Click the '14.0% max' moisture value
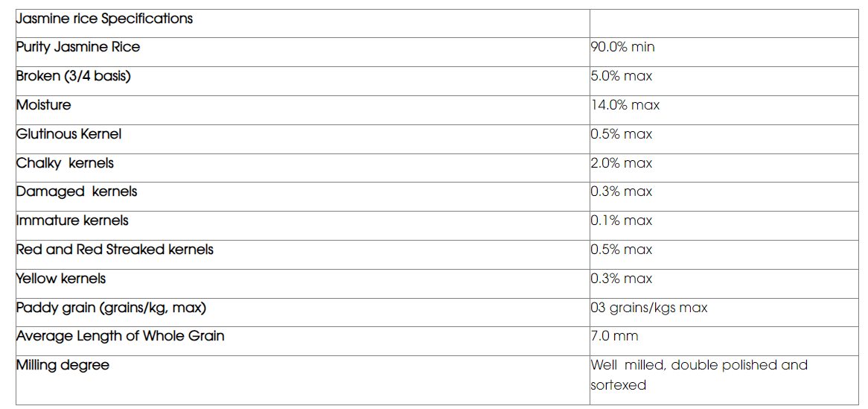The width and height of the screenshot is (868, 409). tap(625, 105)
